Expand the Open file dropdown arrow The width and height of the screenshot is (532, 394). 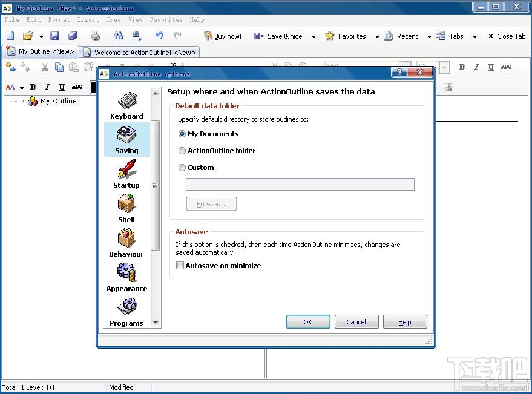[42, 36]
